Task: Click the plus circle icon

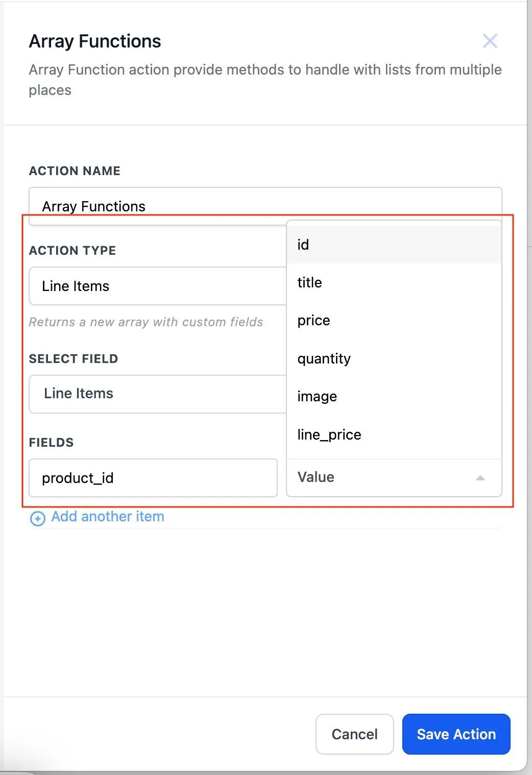Action: [37, 518]
